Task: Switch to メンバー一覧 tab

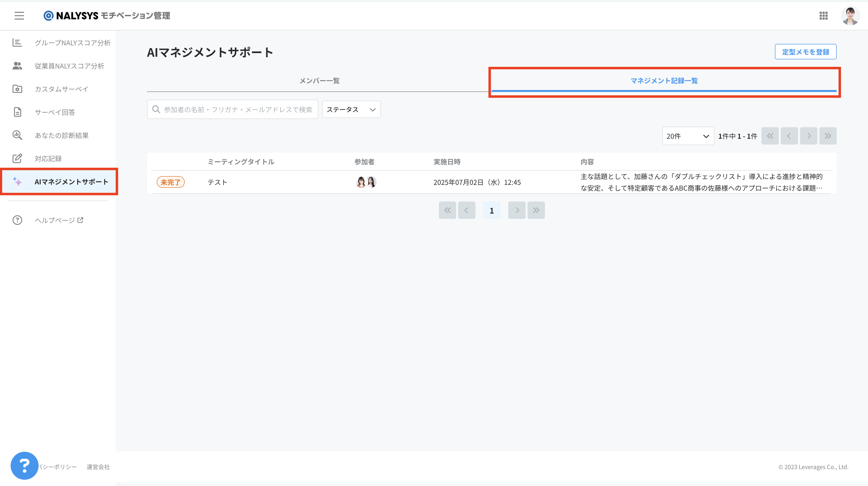Action: [x=319, y=81]
